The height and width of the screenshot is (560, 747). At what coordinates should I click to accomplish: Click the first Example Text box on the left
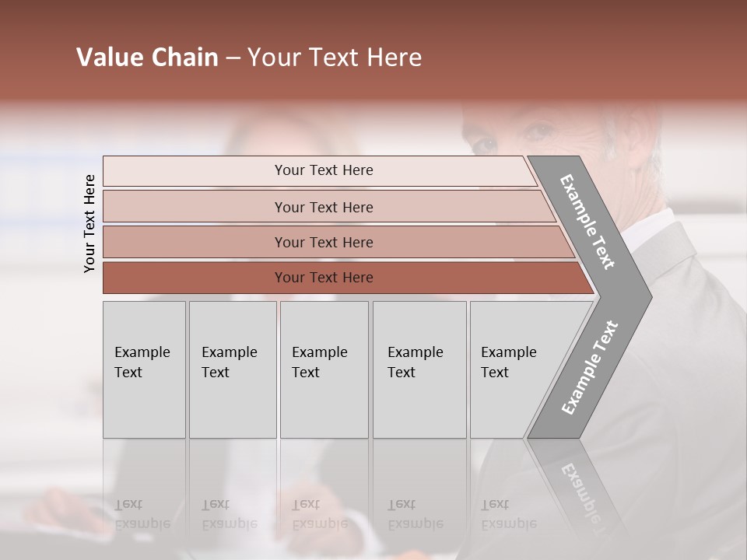point(144,369)
